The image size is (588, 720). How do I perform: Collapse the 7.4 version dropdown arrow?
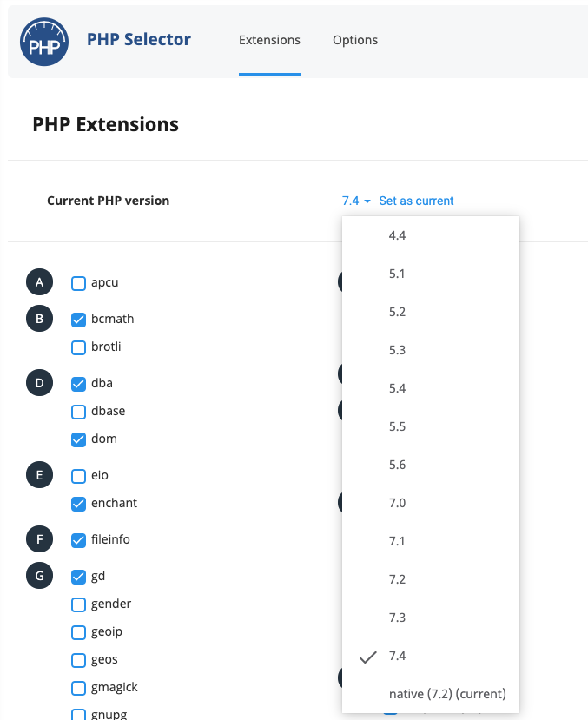coord(367,201)
